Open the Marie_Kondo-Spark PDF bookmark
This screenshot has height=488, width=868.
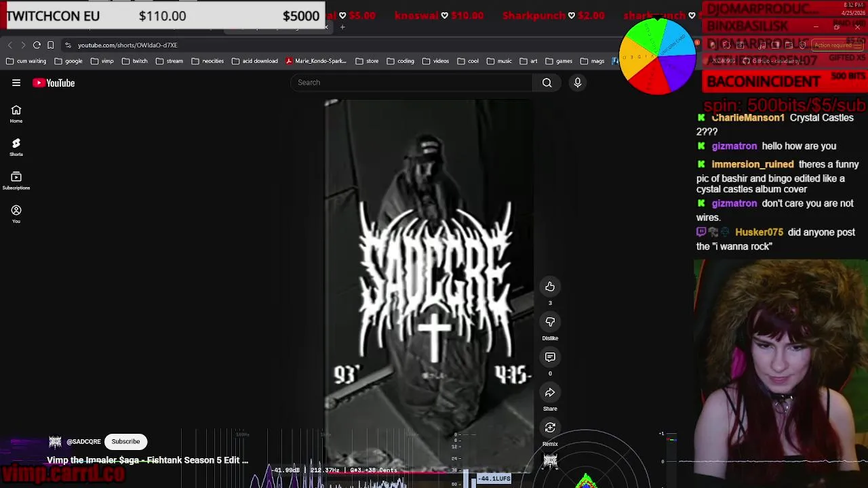tap(316, 61)
